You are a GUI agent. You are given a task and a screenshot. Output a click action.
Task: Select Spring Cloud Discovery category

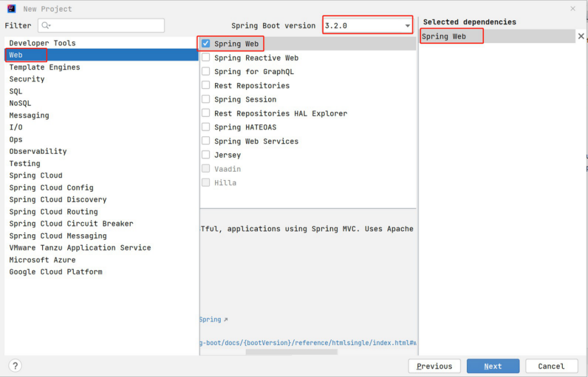coord(101,199)
